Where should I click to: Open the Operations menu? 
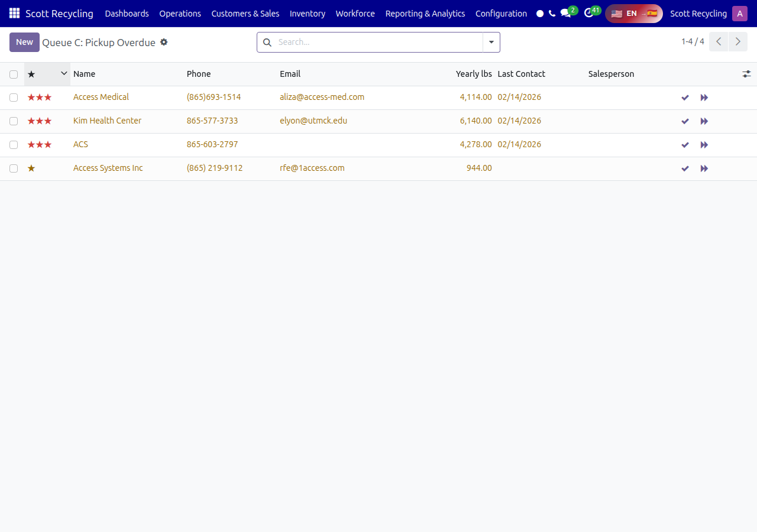180,14
